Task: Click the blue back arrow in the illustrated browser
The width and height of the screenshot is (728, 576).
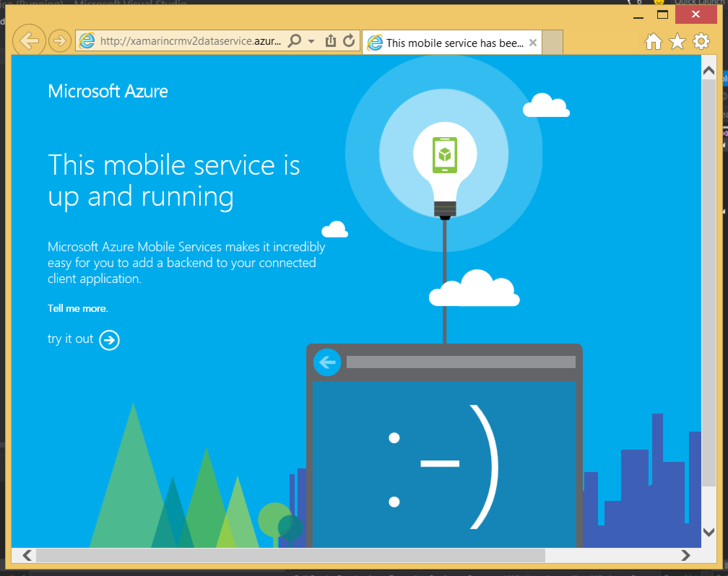Action: click(x=327, y=362)
